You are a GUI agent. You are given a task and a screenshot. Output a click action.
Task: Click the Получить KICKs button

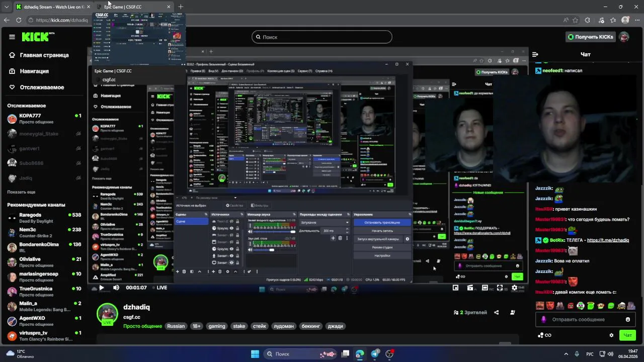point(590,37)
